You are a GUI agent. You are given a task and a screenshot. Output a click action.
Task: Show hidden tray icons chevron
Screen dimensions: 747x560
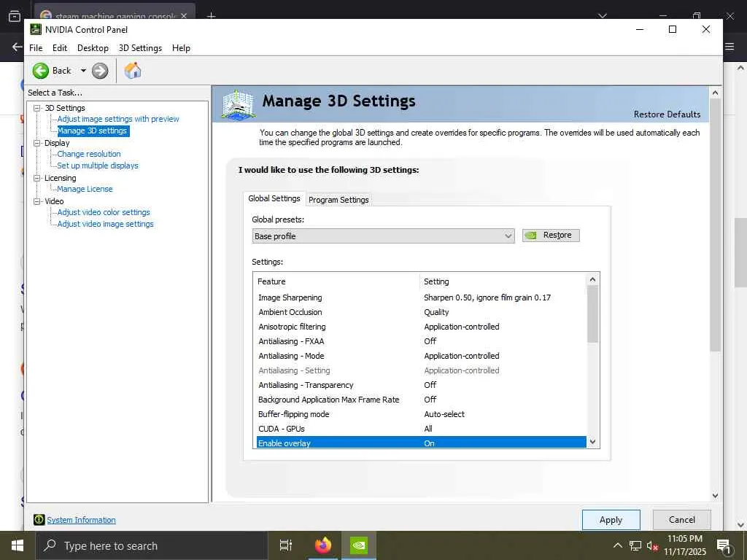point(617,545)
